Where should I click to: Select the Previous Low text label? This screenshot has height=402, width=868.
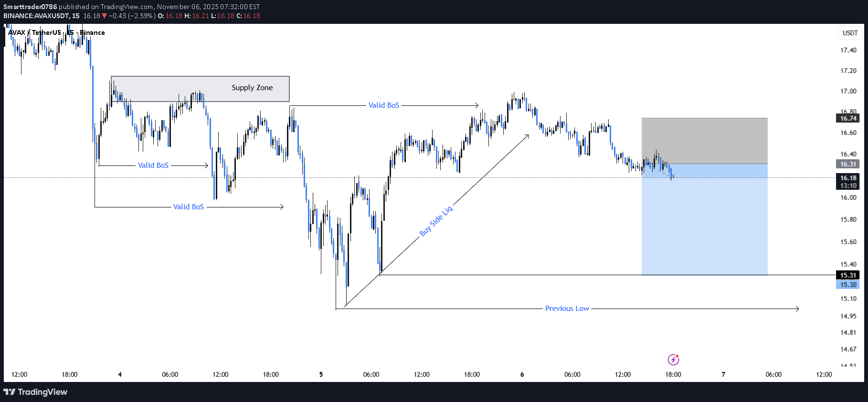pos(567,309)
